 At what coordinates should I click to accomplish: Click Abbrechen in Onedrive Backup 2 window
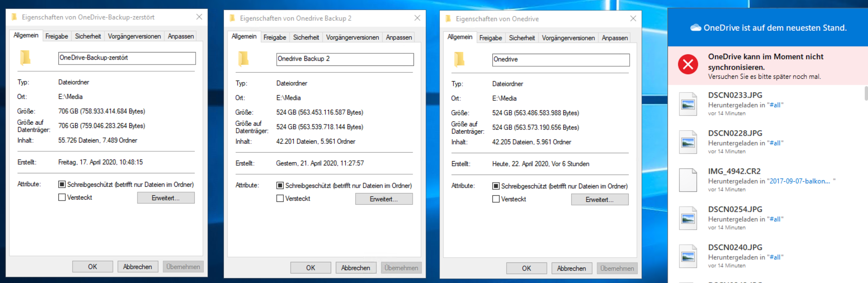pos(355,267)
